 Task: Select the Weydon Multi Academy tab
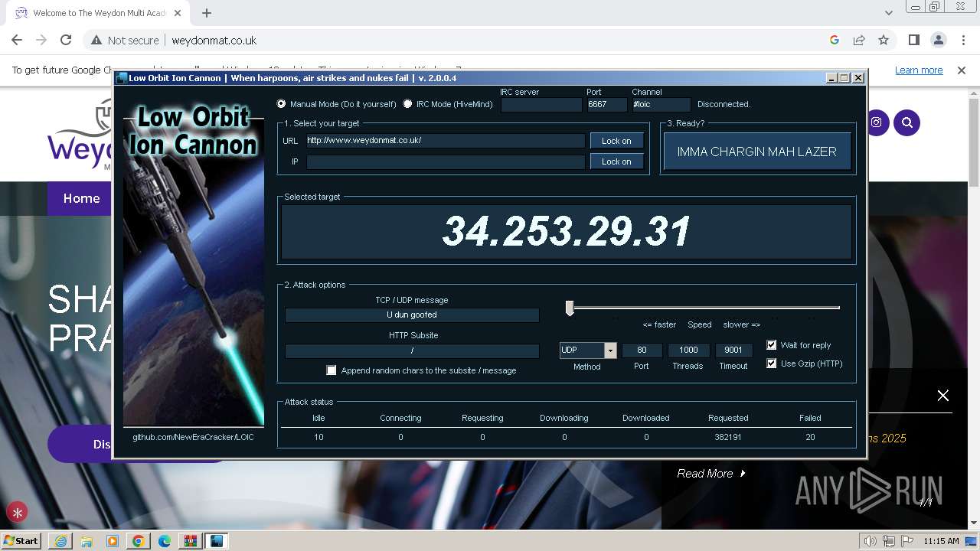tap(96, 13)
